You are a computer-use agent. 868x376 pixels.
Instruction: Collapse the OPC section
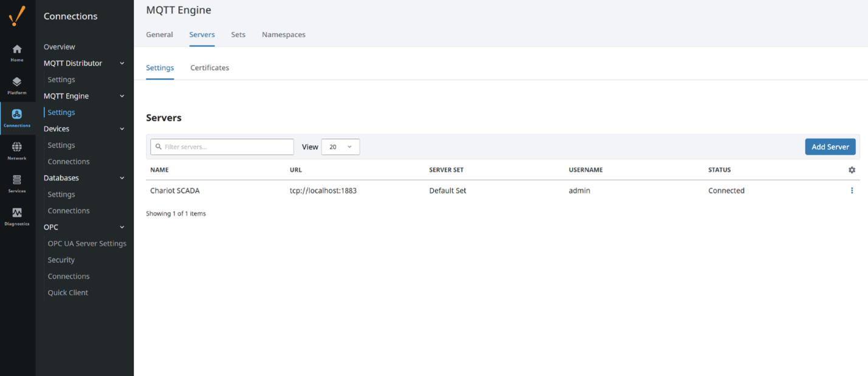[x=122, y=227]
